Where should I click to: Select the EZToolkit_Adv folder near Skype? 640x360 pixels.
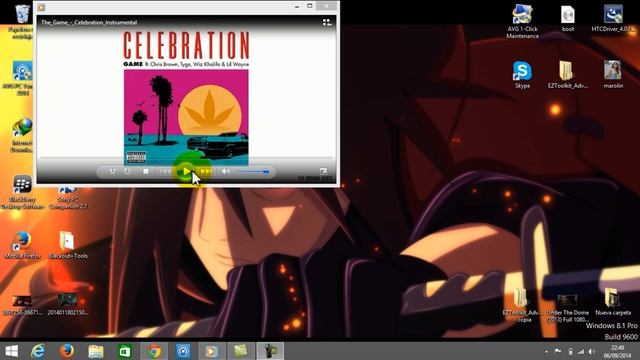(568, 75)
